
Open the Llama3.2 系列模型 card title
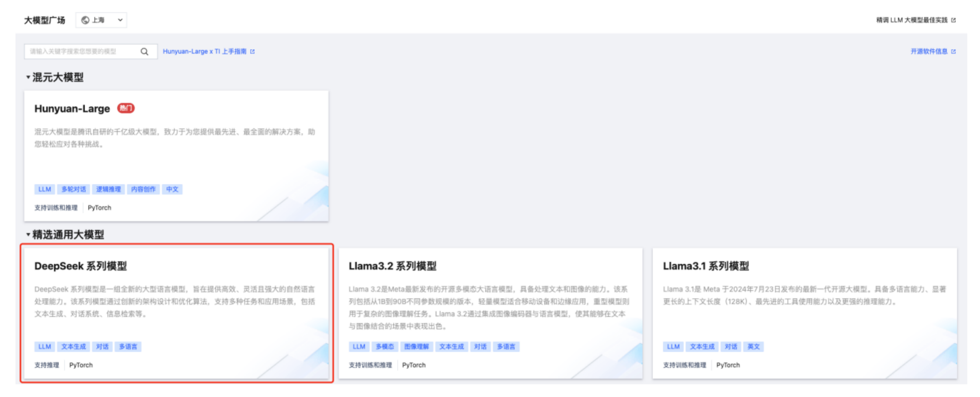click(x=392, y=266)
